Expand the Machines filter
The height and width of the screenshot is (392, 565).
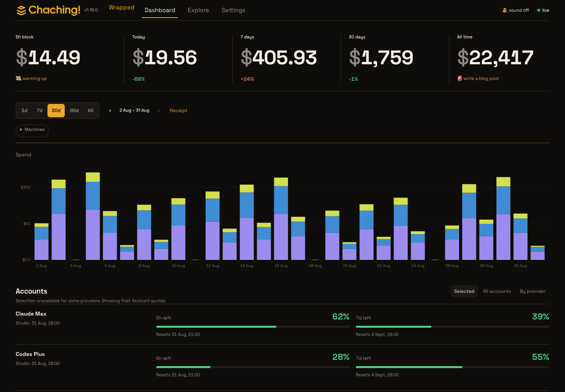[x=32, y=131]
